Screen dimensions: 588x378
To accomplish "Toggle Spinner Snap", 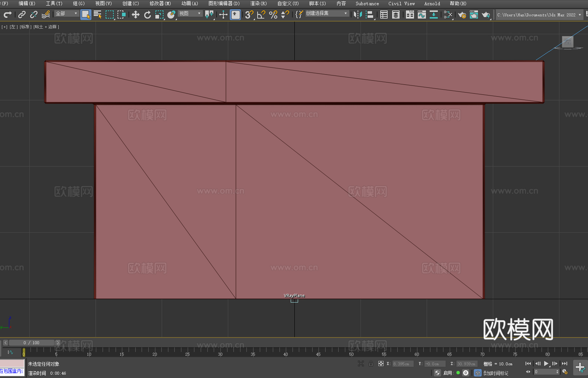I will point(285,14).
